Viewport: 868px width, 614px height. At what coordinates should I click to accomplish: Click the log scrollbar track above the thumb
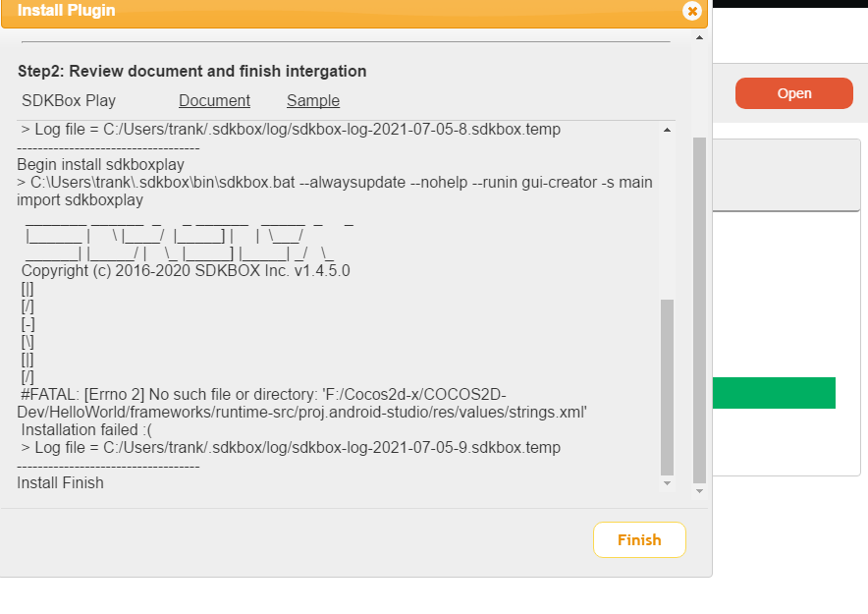[667, 217]
